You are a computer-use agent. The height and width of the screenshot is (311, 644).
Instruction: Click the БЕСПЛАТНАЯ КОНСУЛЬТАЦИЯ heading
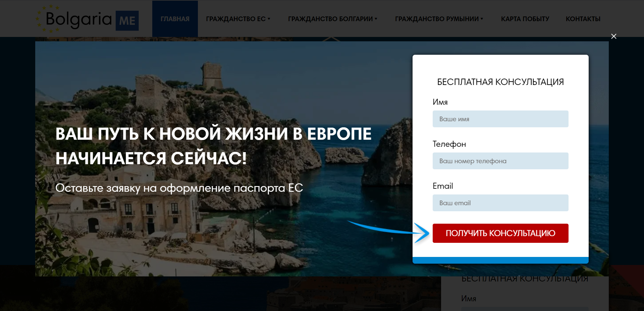pyautogui.click(x=500, y=81)
